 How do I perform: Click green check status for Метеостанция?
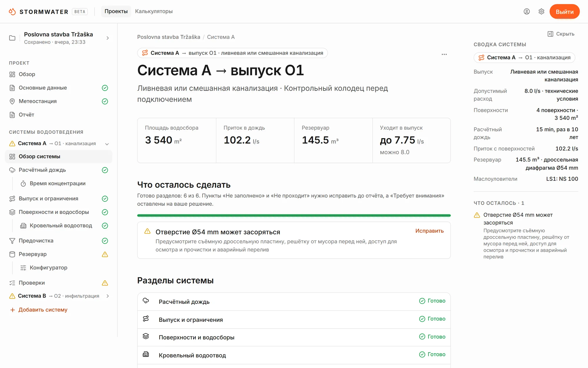[105, 101]
